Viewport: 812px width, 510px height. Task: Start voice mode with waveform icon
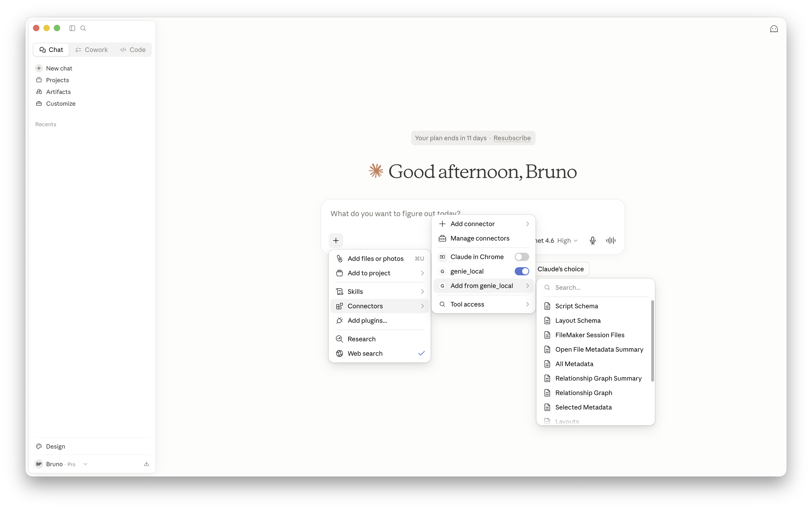click(x=611, y=241)
